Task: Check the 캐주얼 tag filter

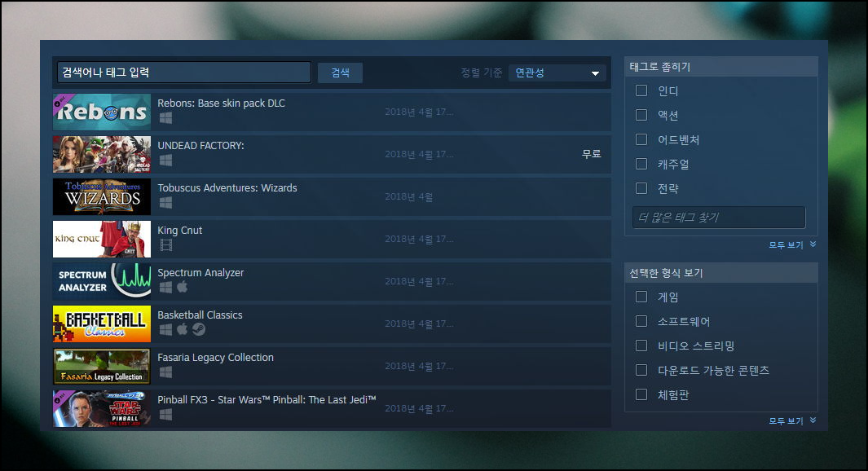Action: [x=641, y=164]
